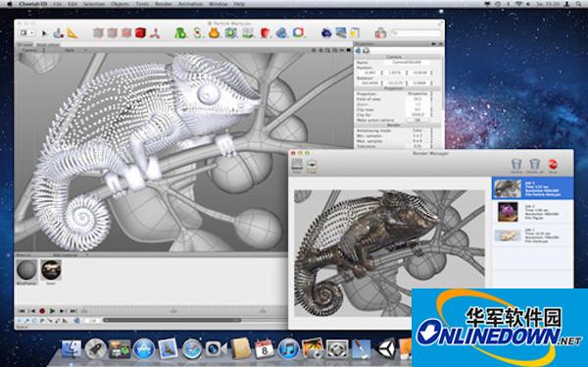Open the Objects menu
The width and height of the screenshot is (588, 367).
(x=120, y=4)
